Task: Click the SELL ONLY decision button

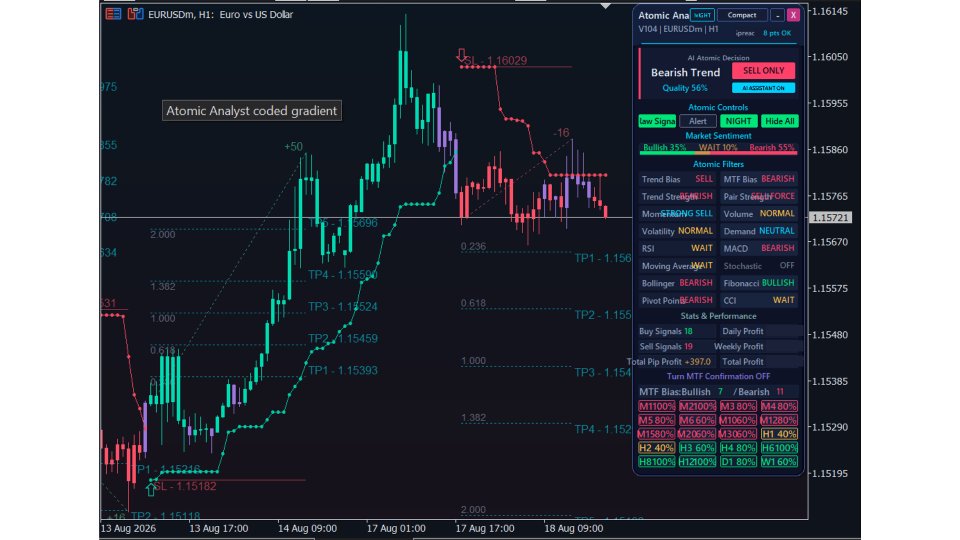Action: click(763, 70)
